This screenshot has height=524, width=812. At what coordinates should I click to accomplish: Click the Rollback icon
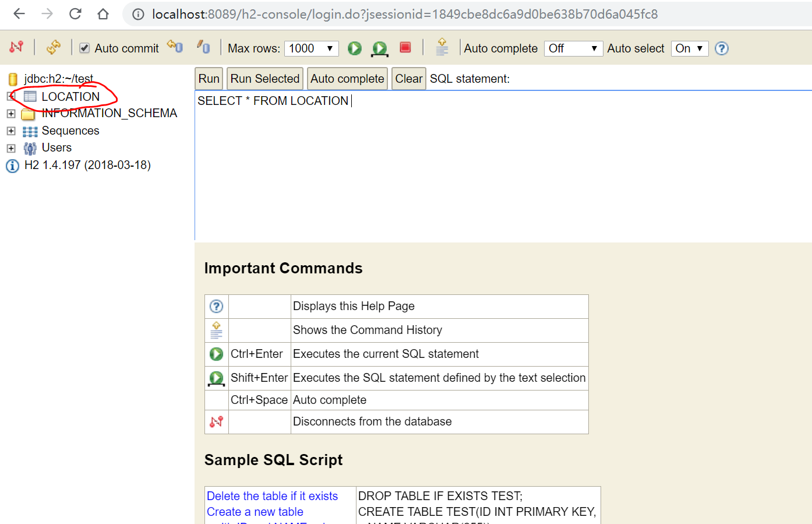pos(175,46)
